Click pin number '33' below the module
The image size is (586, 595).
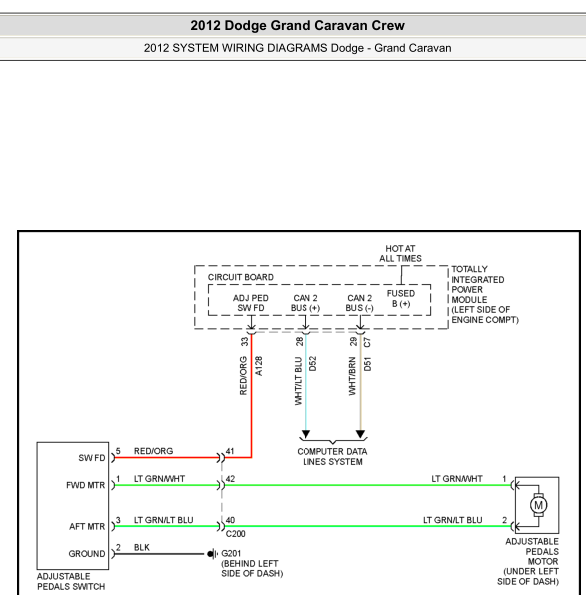tap(244, 342)
